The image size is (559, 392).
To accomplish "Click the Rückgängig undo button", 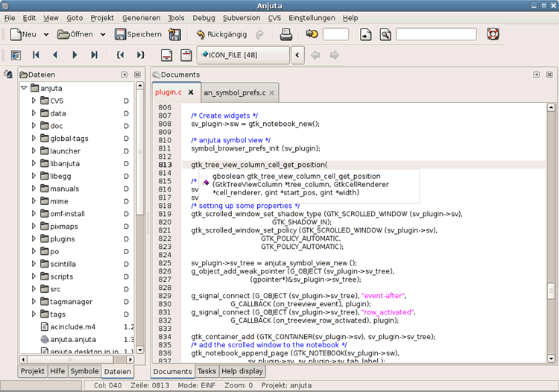I will (221, 34).
